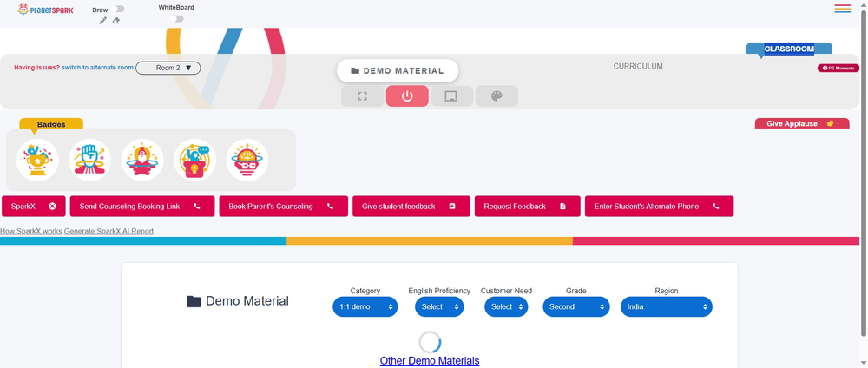Click the Badges tab label
Screen dimensions: 868x368
[x=51, y=124]
